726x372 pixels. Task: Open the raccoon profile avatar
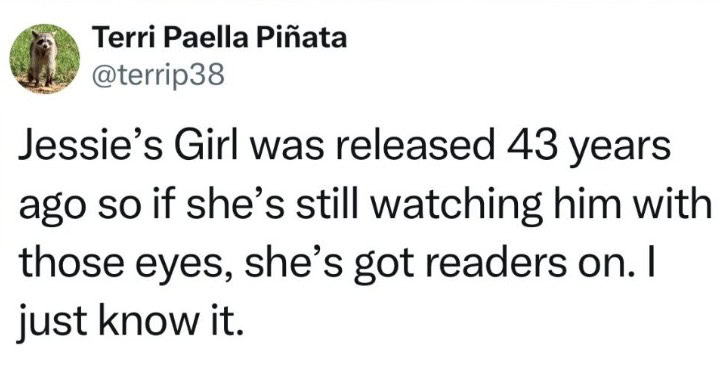(x=44, y=59)
